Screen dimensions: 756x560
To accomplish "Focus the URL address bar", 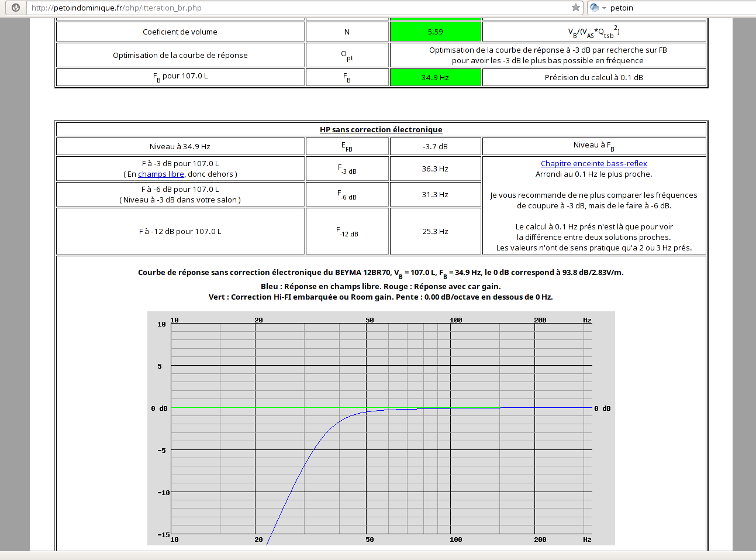I will click(x=292, y=8).
